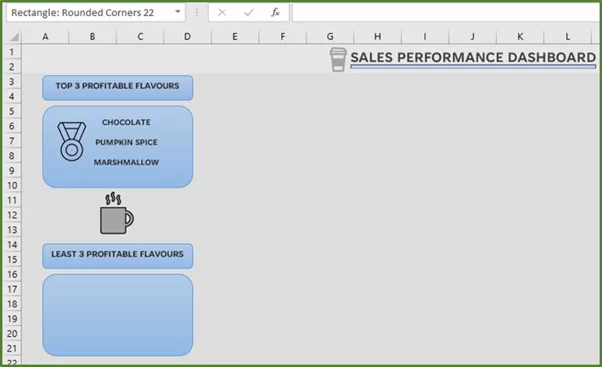Screen dimensions: 602x367
Task: Click the Insert Function fx icon
Action: [275, 13]
